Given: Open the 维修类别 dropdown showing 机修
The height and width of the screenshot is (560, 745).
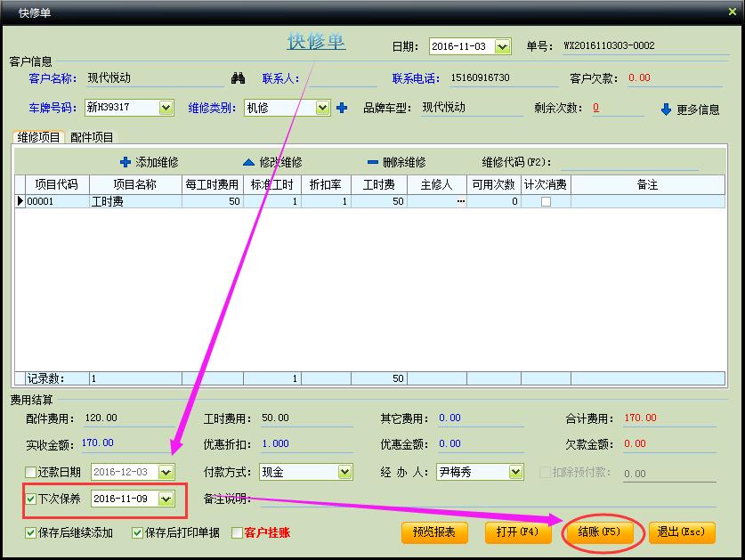Looking at the screenshot, I should pyautogui.click(x=322, y=108).
